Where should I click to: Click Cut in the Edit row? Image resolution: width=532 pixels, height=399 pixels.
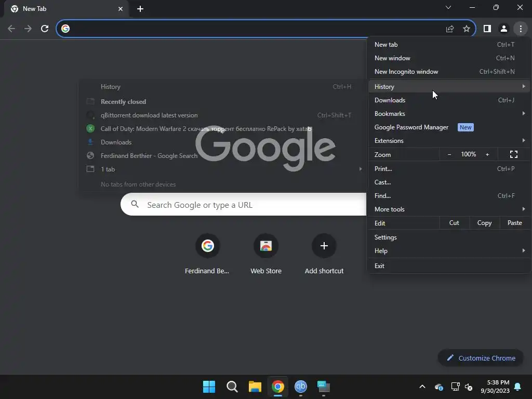[454, 223]
